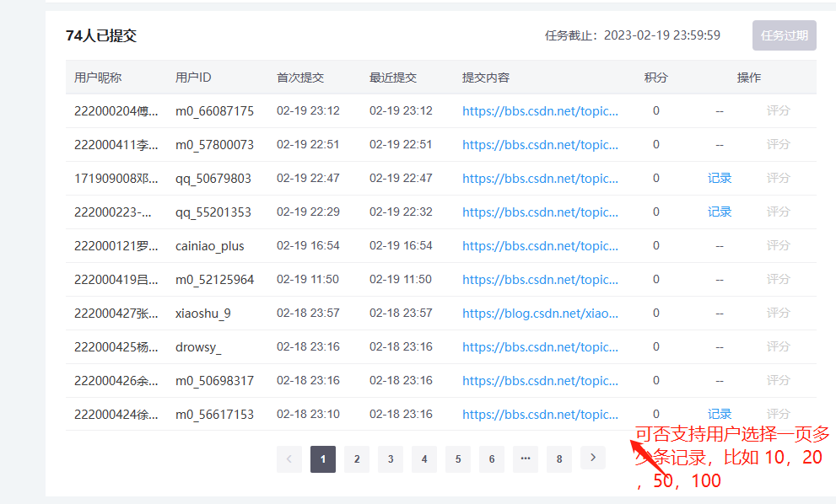This screenshot has height=504, width=836.
Task: Select nickname 222000204傅...
Action: pos(116,110)
